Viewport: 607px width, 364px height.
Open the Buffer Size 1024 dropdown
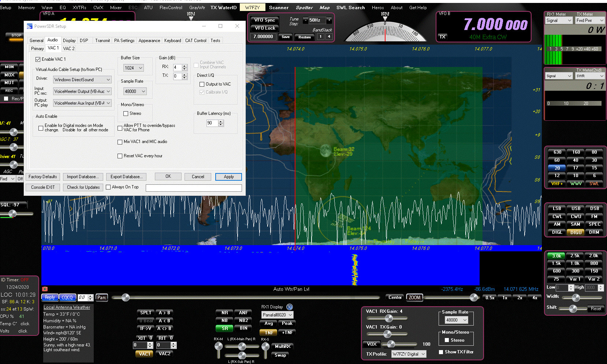133,68
